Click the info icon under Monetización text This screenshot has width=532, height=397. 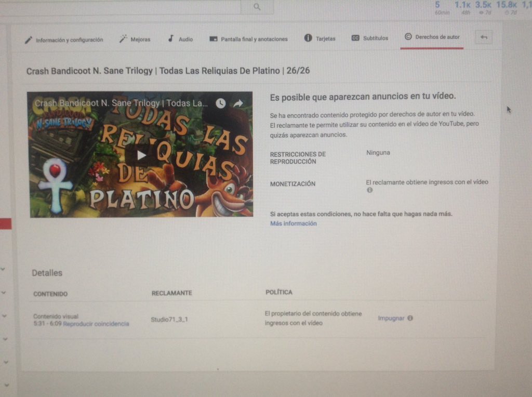pyautogui.click(x=370, y=190)
